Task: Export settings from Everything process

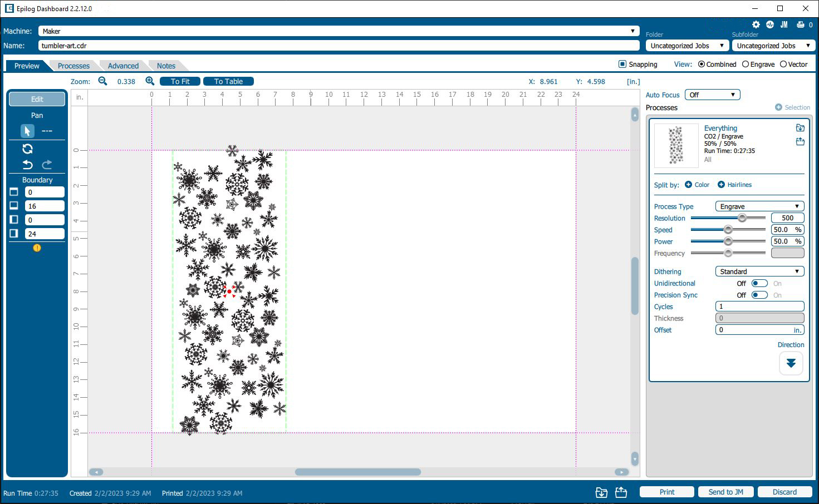Action: click(x=800, y=142)
